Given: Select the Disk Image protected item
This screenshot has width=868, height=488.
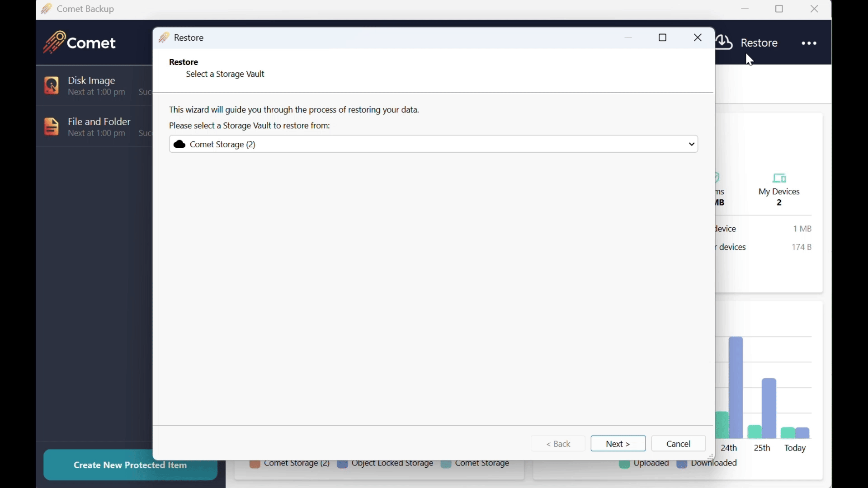Looking at the screenshot, I should (93, 85).
